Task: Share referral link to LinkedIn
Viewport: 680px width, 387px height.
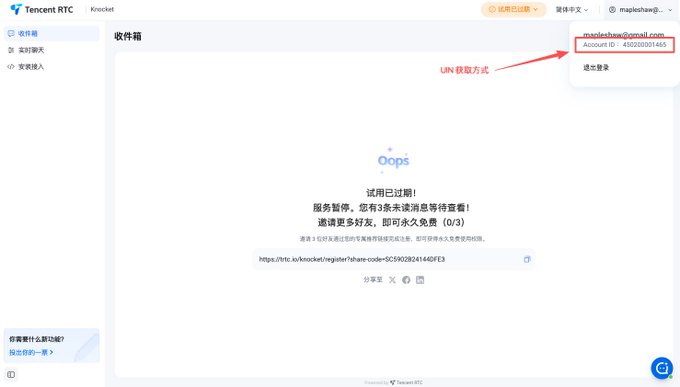Action: click(420, 280)
